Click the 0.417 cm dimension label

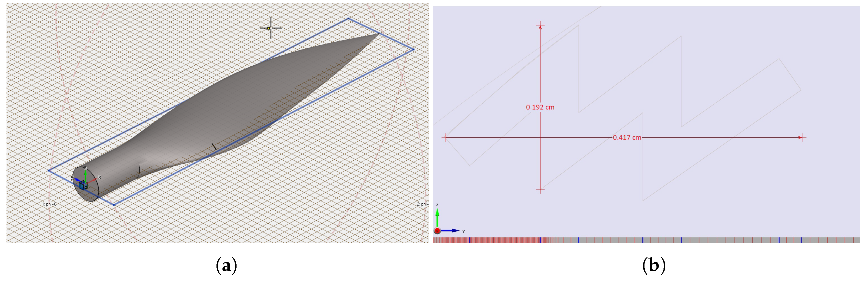(627, 137)
